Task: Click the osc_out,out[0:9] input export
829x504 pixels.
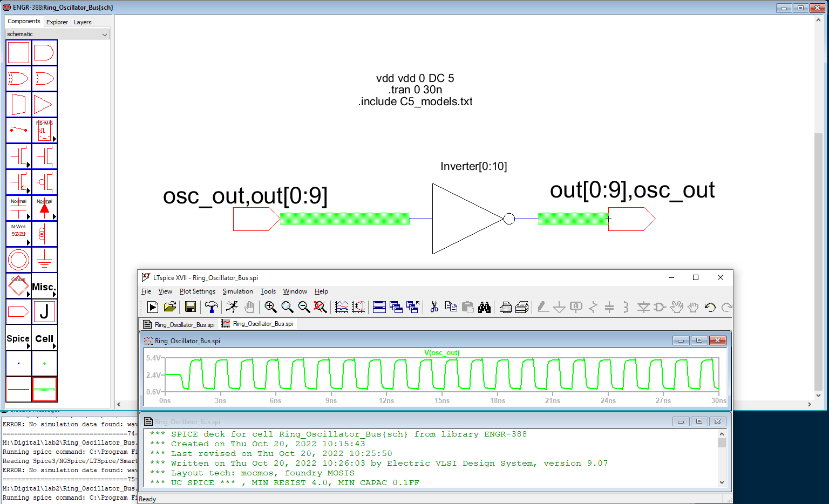Action: tap(256, 219)
